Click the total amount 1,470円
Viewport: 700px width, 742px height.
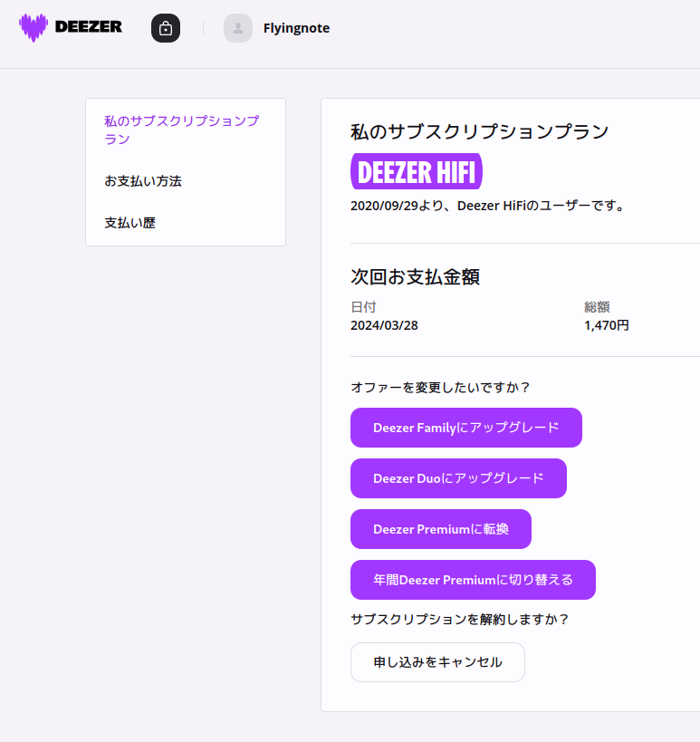pyautogui.click(x=607, y=325)
